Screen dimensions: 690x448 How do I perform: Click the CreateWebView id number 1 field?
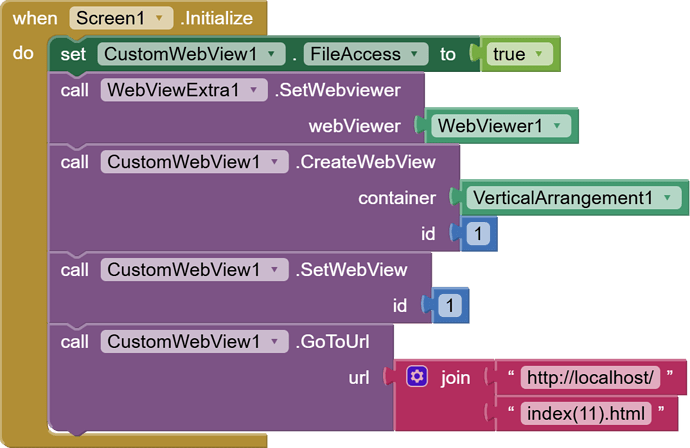478,234
